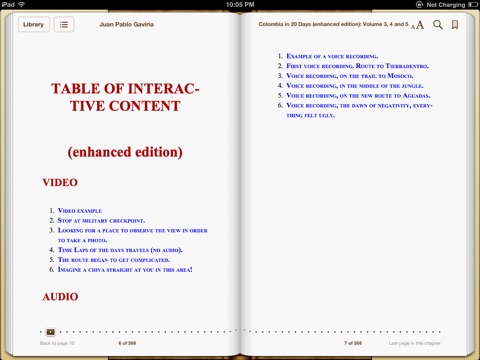
Task: Open 'Stop at military checkpoint' link
Action: pos(101,221)
